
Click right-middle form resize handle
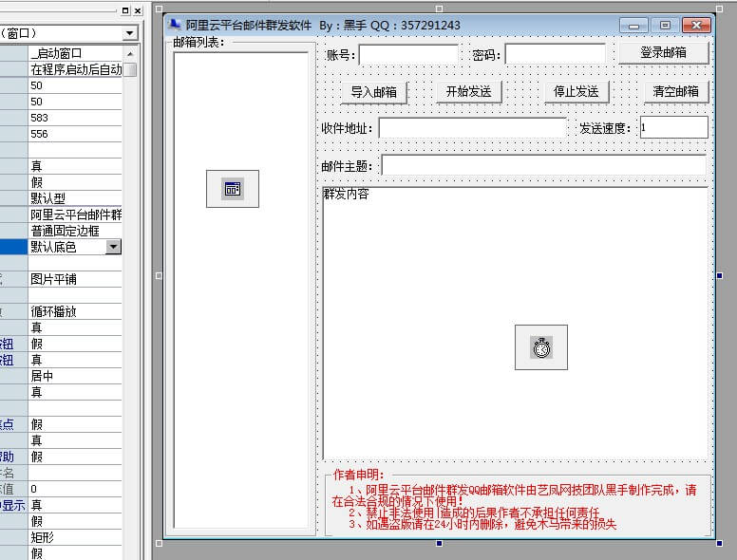point(720,276)
